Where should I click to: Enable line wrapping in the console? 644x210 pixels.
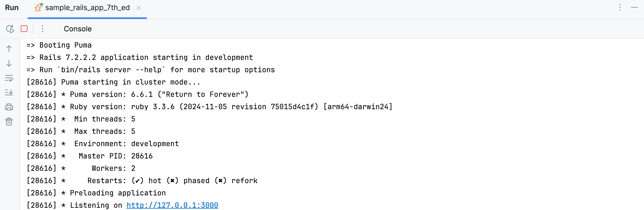(9, 79)
